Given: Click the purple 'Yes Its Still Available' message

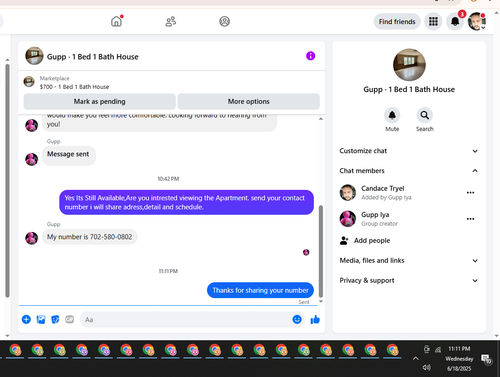Looking at the screenshot, I should pyautogui.click(x=186, y=202).
